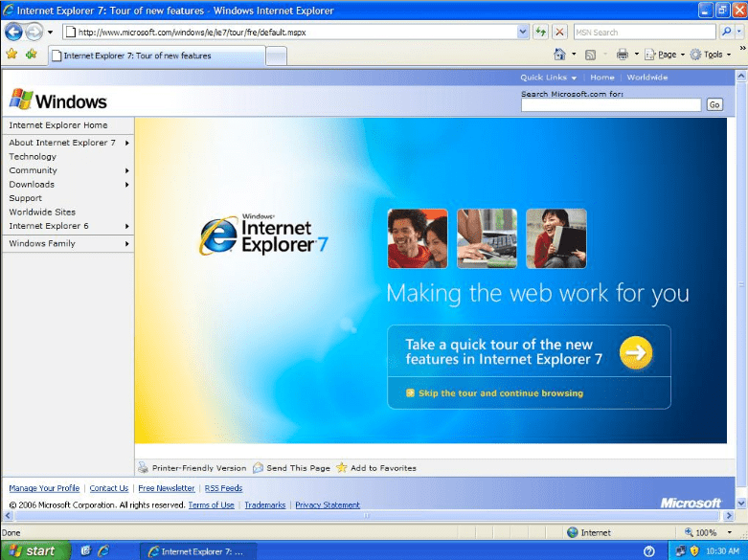Image resolution: width=748 pixels, height=560 pixels.
Task: Select Downloads in the left navigation
Action: [x=32, y=184]
